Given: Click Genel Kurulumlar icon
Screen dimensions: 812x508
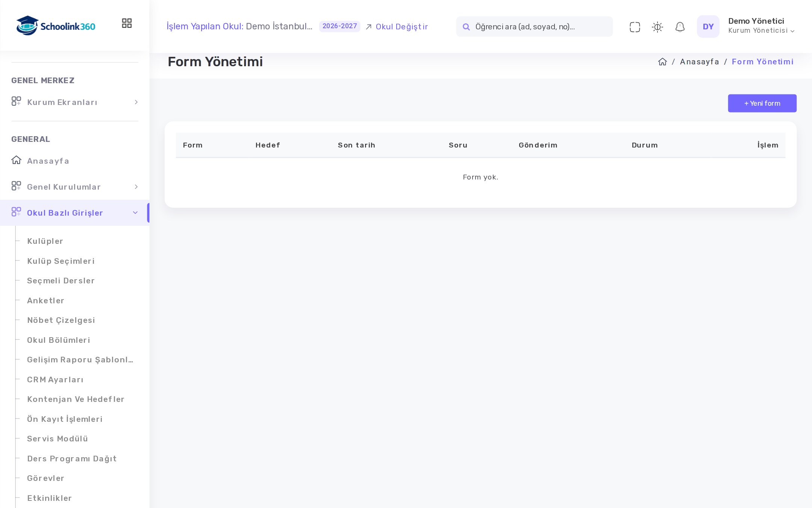Looking at the screenshot, I should tap(16, 186).
